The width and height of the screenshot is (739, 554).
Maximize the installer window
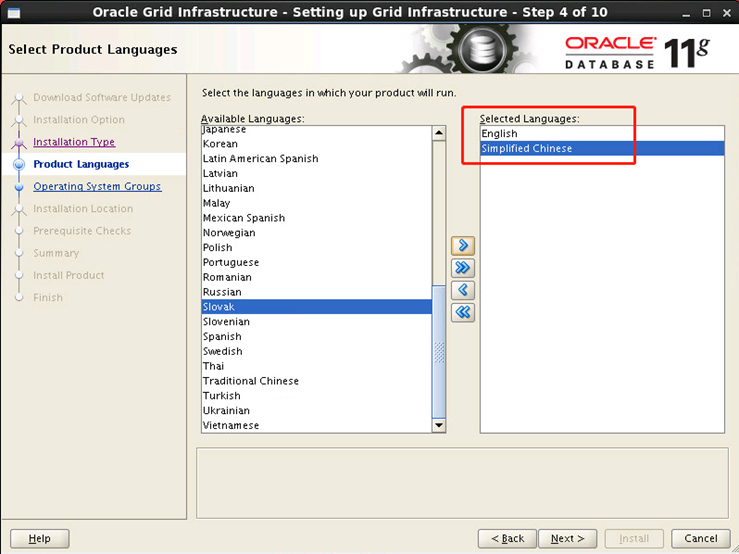pyautogui.click(x=706, y=13)
